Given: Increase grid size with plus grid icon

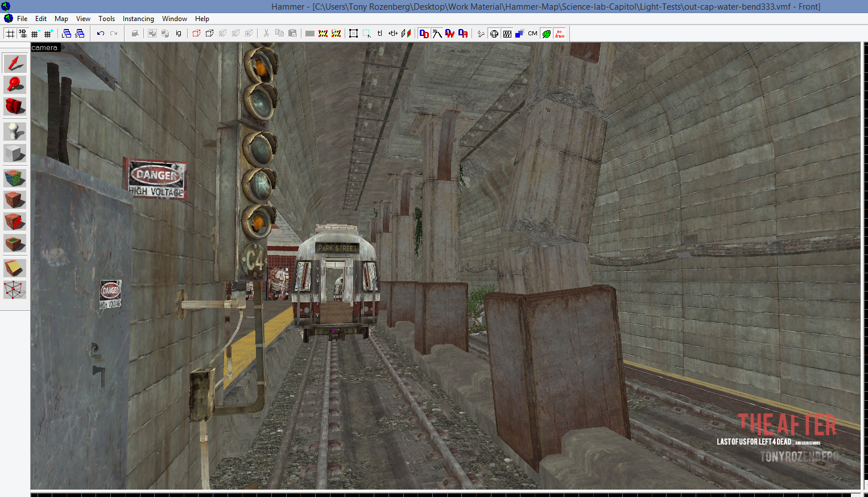Looking at the screenshot, I should point(48,34).
